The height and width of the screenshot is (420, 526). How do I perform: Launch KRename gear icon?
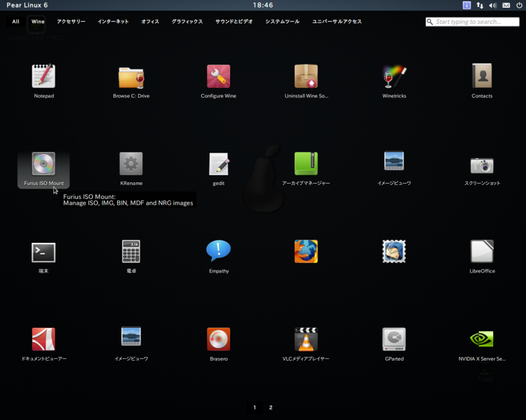pos(131,164)
